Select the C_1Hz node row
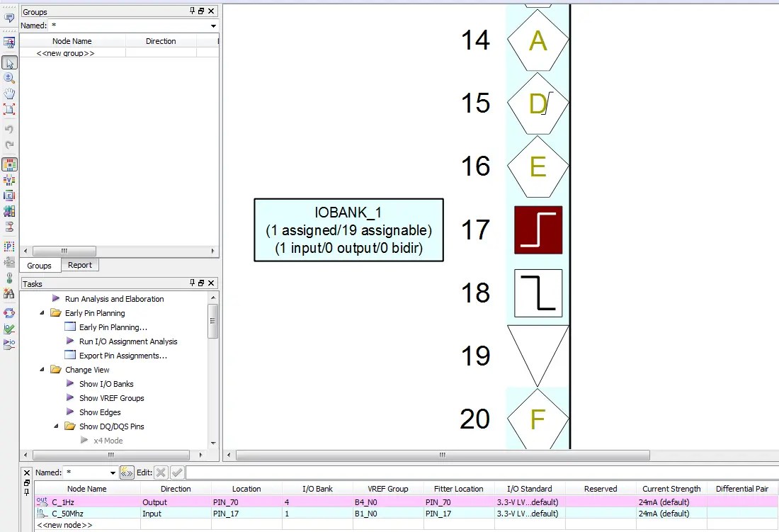779x532 pixels. (x=406, y=502)
